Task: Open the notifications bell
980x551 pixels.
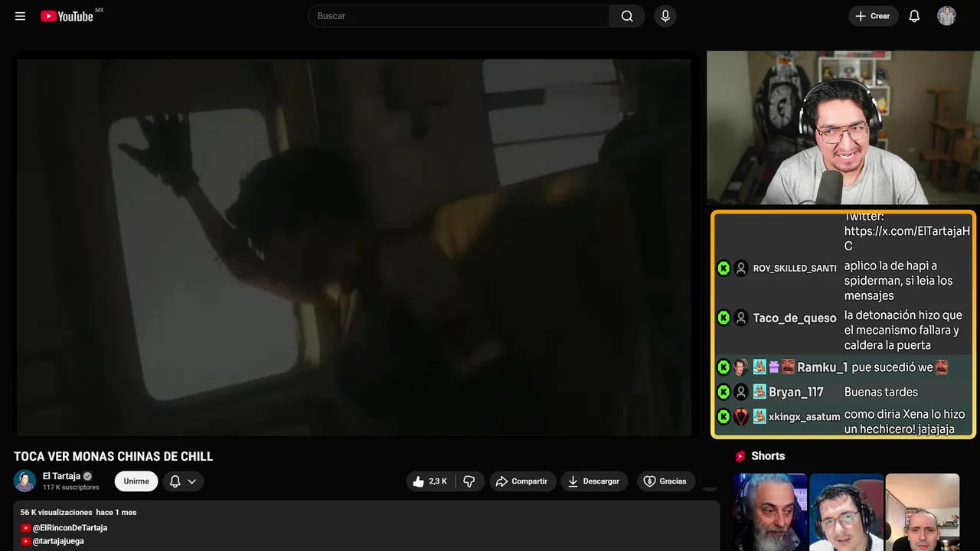Action: pos(914,16)
